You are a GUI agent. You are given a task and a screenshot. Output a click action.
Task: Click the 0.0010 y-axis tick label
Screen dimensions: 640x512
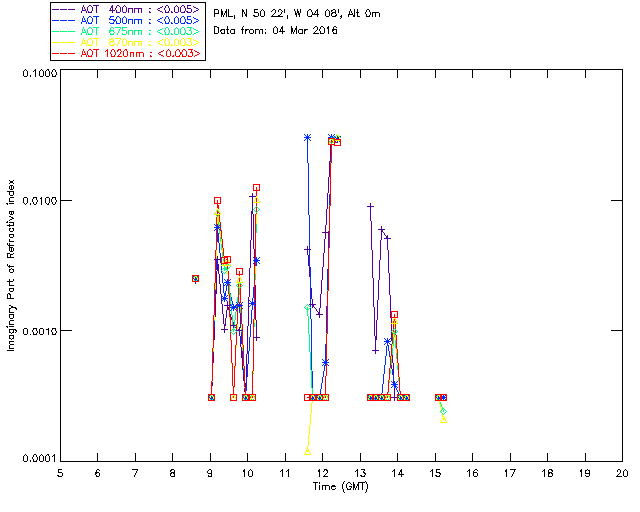pyautogui.click(x=39, y=331)
